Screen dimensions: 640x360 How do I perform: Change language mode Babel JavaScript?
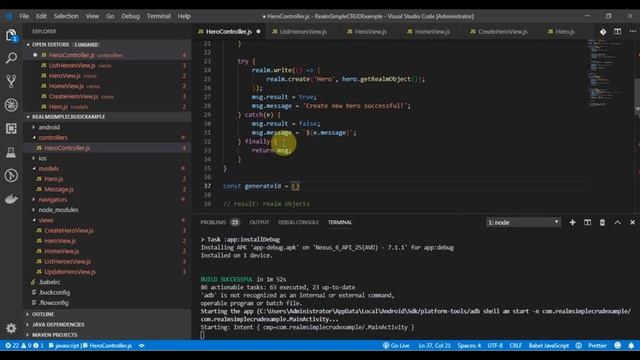pyautogui.click(x=549, y=346)
